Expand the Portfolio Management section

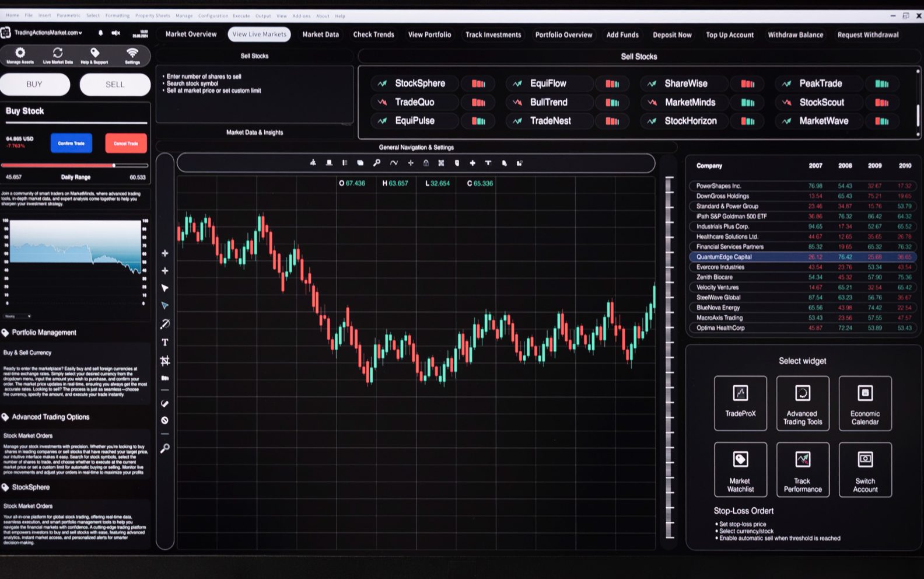(44, 333)
